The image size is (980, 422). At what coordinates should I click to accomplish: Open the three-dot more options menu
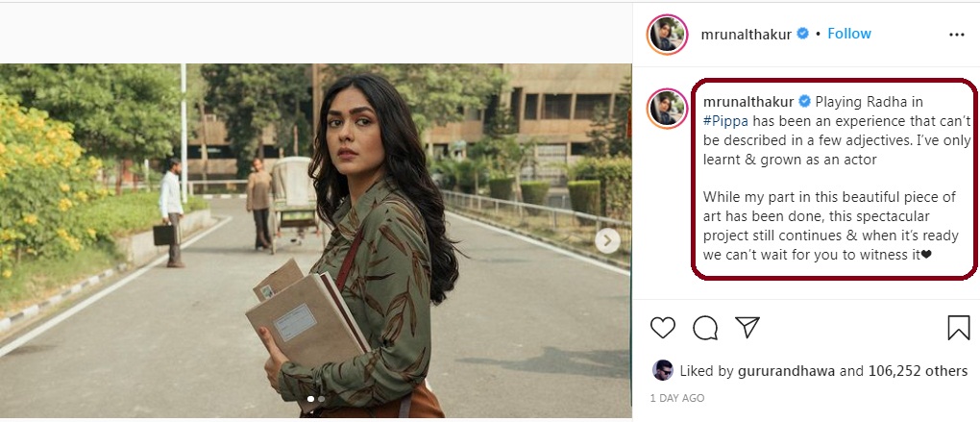coord(956,35)
